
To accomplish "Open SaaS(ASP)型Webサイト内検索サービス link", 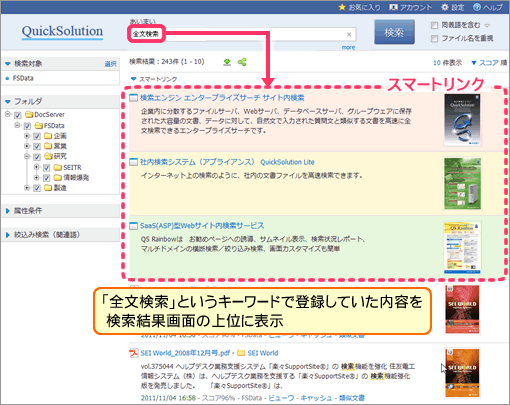I will point(202,226).
